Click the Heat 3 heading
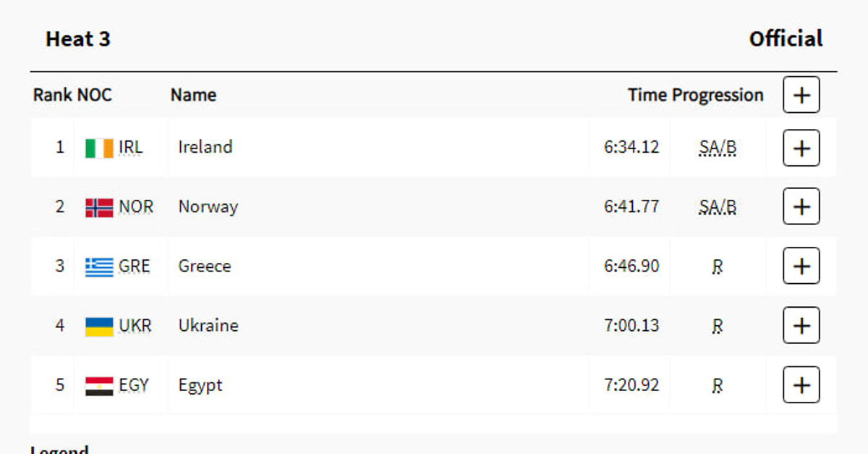This screenshot has height=454, width=868. [x=78, y=39]
